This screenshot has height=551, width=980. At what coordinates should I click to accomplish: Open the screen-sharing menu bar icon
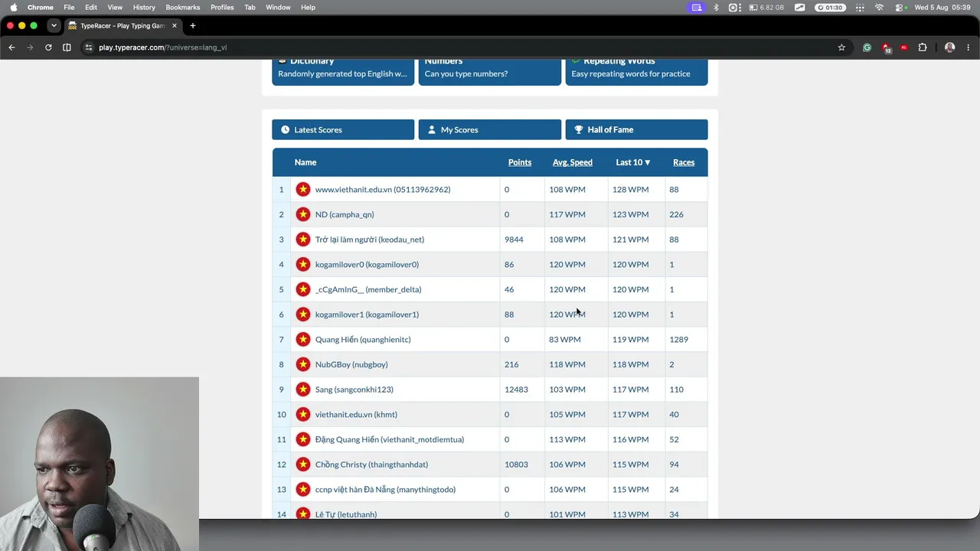pos(696,7)
